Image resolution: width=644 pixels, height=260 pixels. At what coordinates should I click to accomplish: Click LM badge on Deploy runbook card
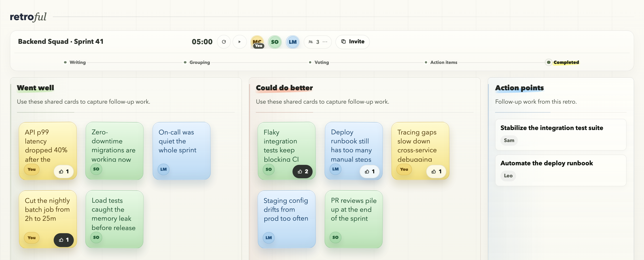pyautogui.click(x=335, y=169)
